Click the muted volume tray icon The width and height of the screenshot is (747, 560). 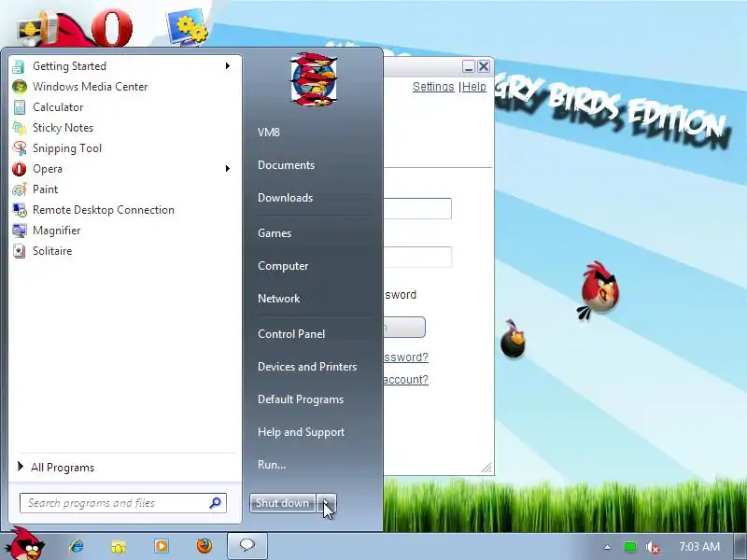point(652,548)
